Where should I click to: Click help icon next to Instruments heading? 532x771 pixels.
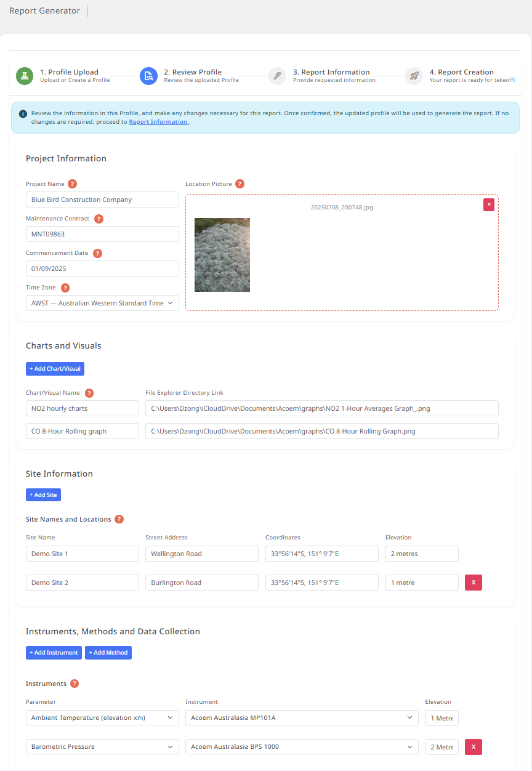[x=75, y=684]
